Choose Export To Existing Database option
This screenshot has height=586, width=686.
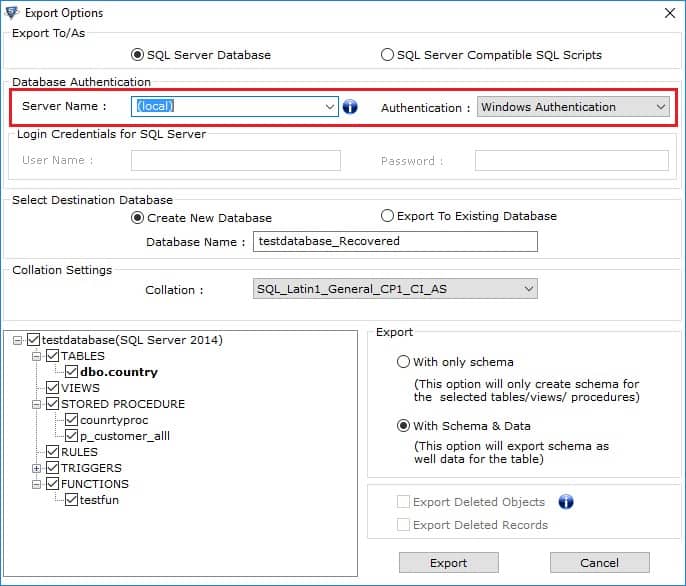pyautogui.click(x=387, y=216)
